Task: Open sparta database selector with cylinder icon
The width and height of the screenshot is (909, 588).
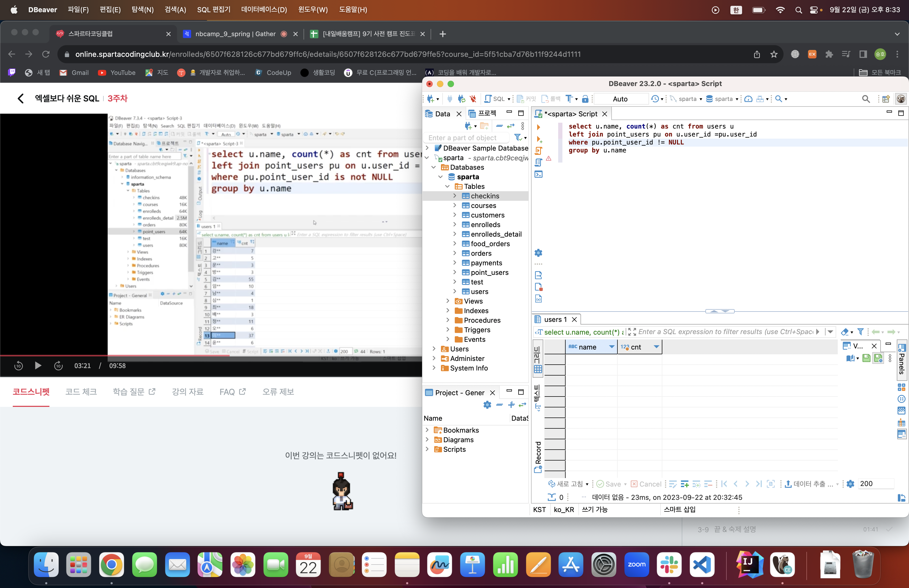Action: click(x=722, y=99)
